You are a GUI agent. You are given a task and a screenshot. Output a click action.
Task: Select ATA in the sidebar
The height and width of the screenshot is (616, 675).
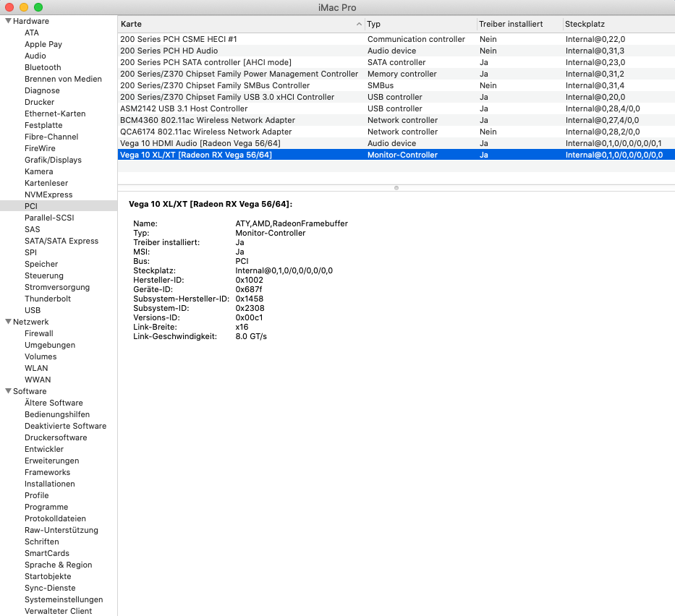(31, 33)
